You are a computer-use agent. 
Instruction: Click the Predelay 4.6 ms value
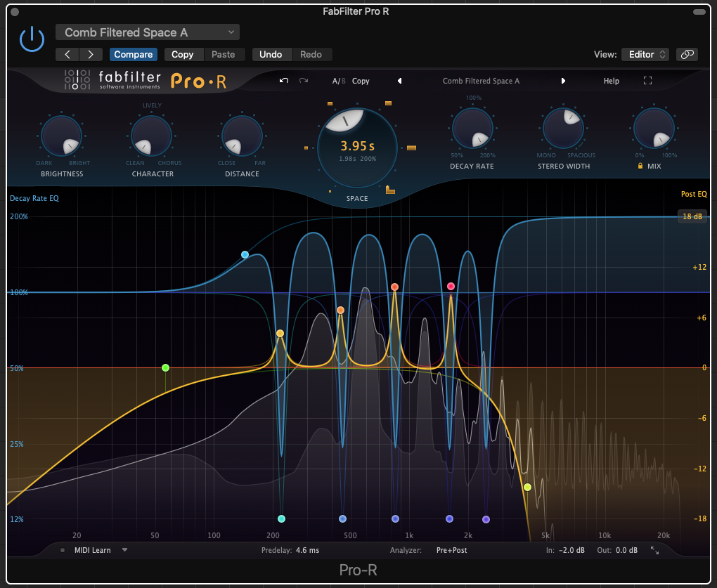(x=307, y=550)
